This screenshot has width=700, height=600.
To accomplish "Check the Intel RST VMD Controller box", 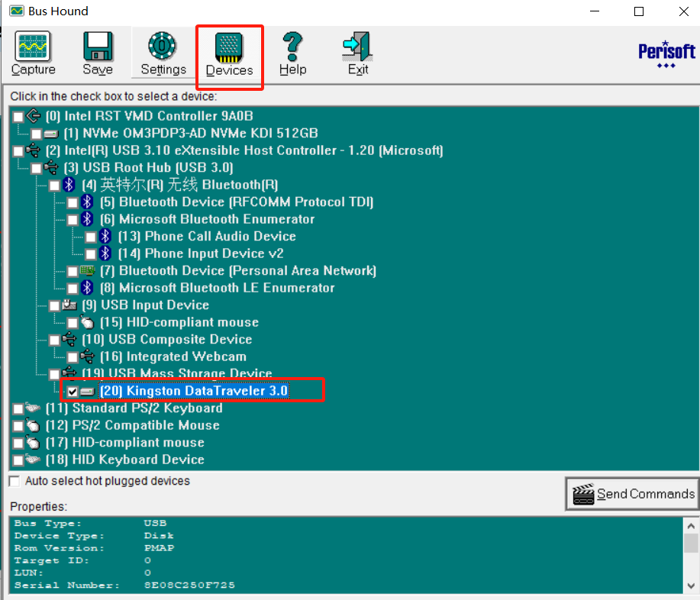I will 18,117.
